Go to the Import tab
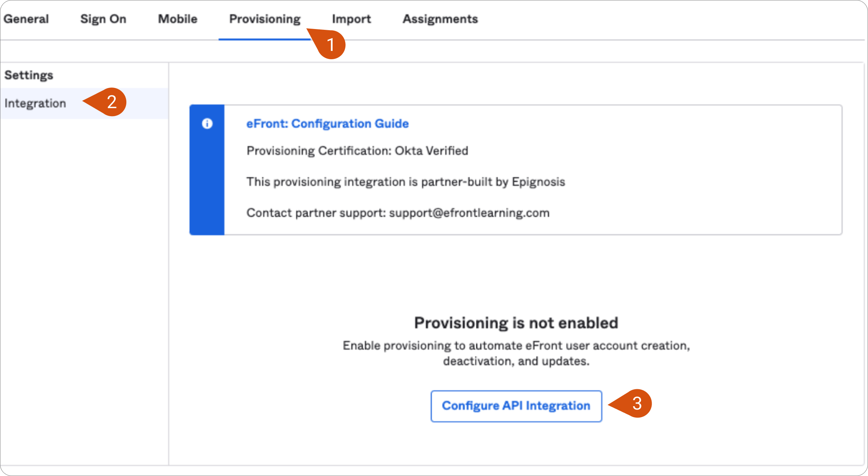This screenshot has height=476, width=868. (351, 19)
